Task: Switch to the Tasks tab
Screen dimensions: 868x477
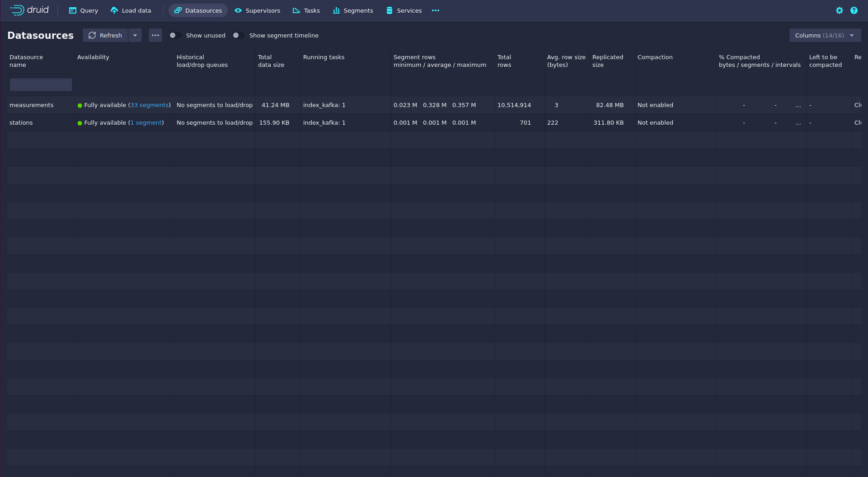Action: point(306,10)
